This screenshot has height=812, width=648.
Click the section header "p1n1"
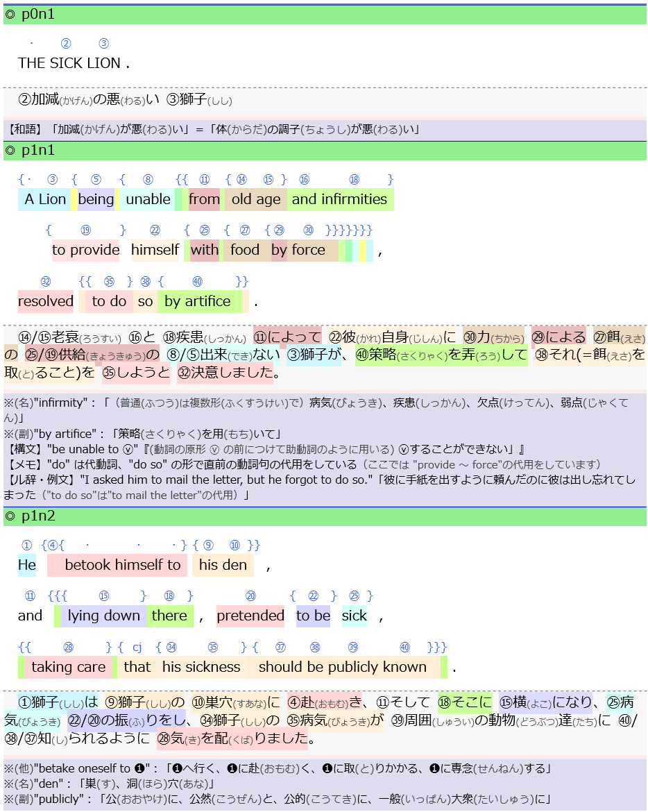click(325, 151)
